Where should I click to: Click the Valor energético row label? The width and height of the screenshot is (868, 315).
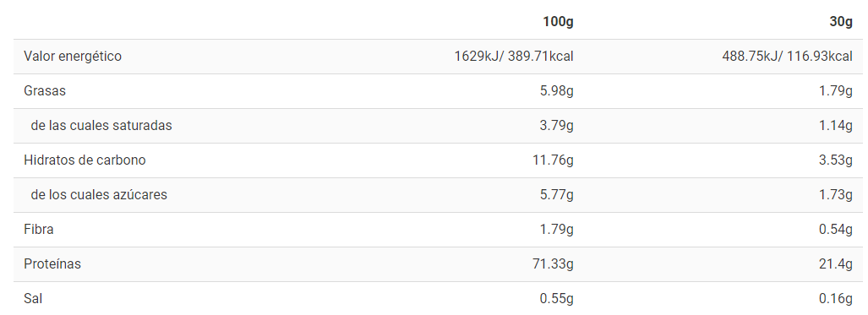point(73,57)
